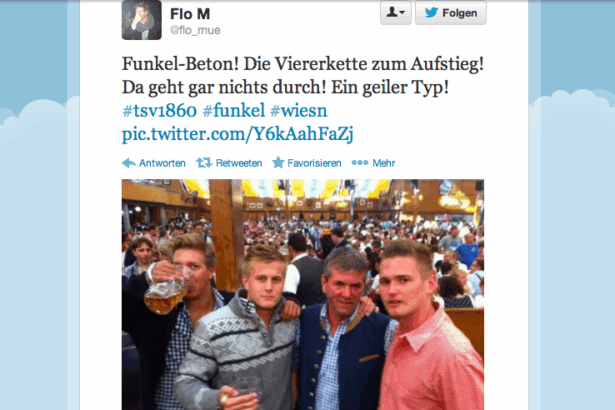Open the user actions person dropdown

pyautogui.click(x=395, y=13)
